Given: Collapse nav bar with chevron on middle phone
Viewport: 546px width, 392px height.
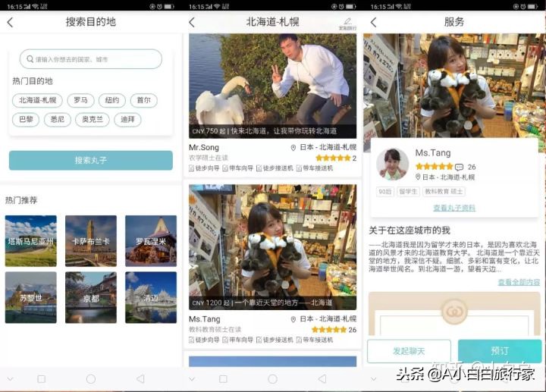Looking at the screenshot, I should [192, 379].
